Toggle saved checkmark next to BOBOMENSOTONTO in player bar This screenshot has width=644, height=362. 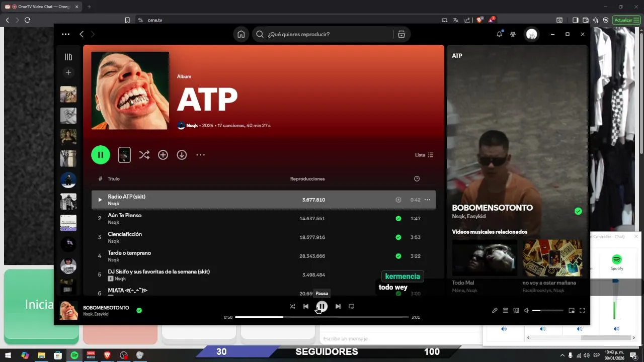(x=139, y=310)
